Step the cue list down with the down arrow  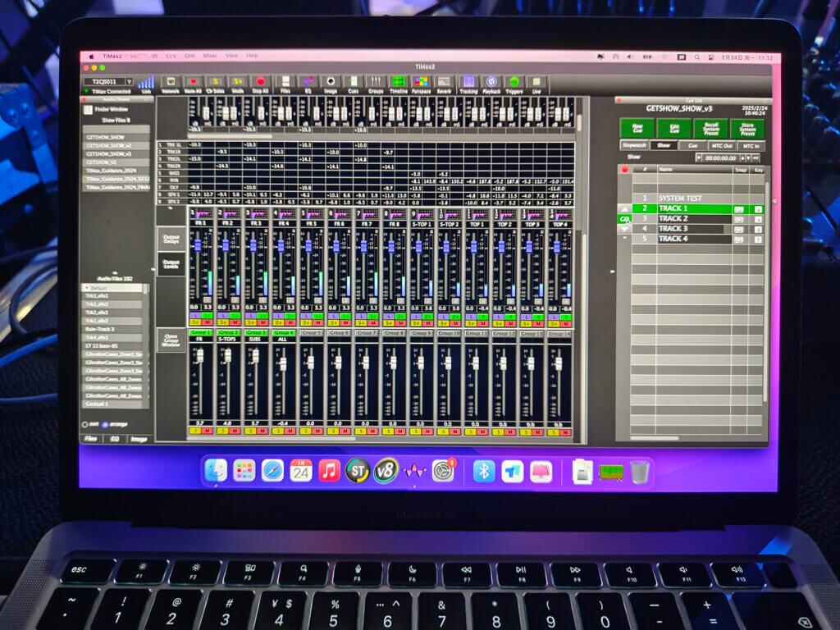pos(624,230)
